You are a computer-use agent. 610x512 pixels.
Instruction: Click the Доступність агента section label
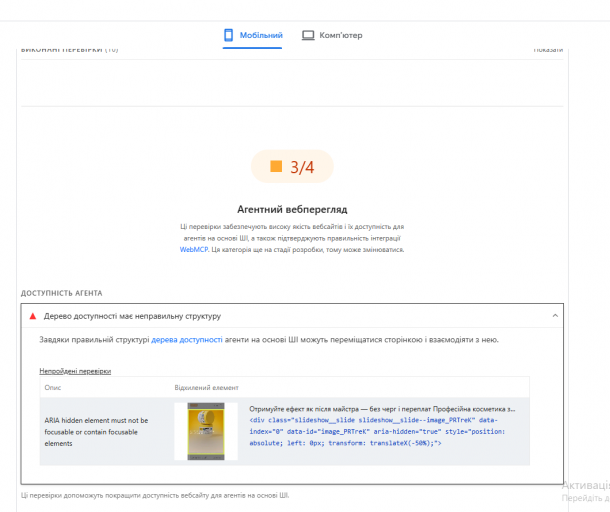[61, 293]
